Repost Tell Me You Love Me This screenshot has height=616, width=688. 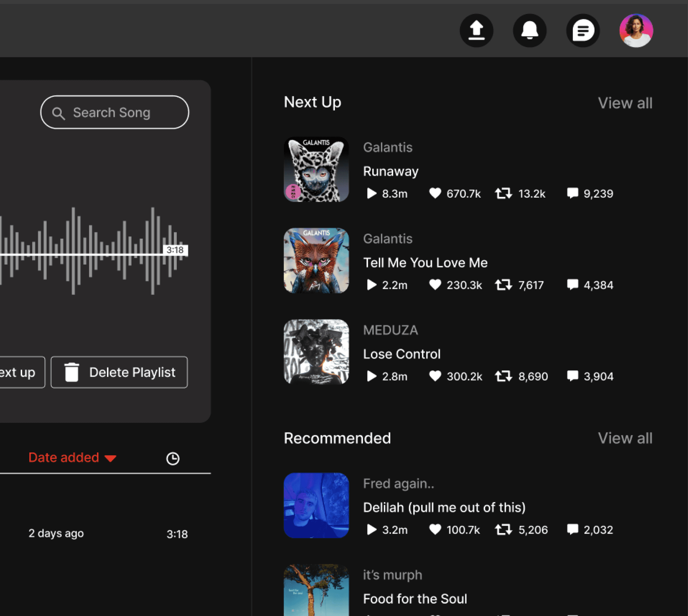point(504,285)
